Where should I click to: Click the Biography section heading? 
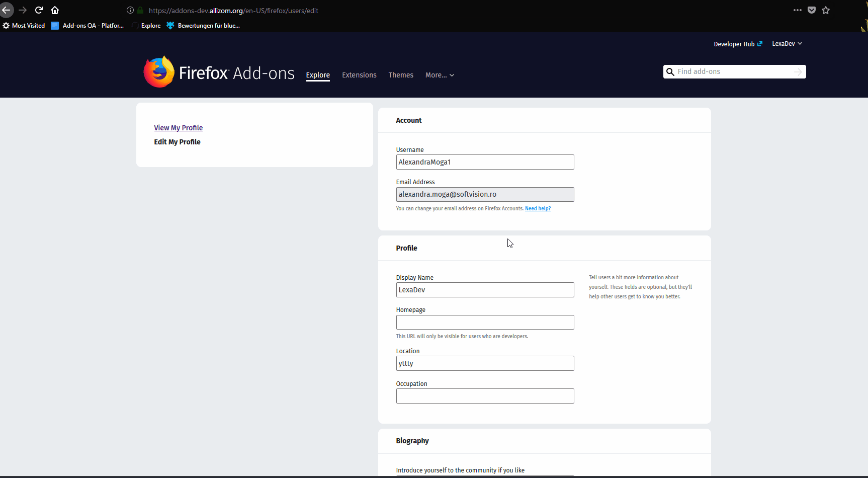click(412, 441)
